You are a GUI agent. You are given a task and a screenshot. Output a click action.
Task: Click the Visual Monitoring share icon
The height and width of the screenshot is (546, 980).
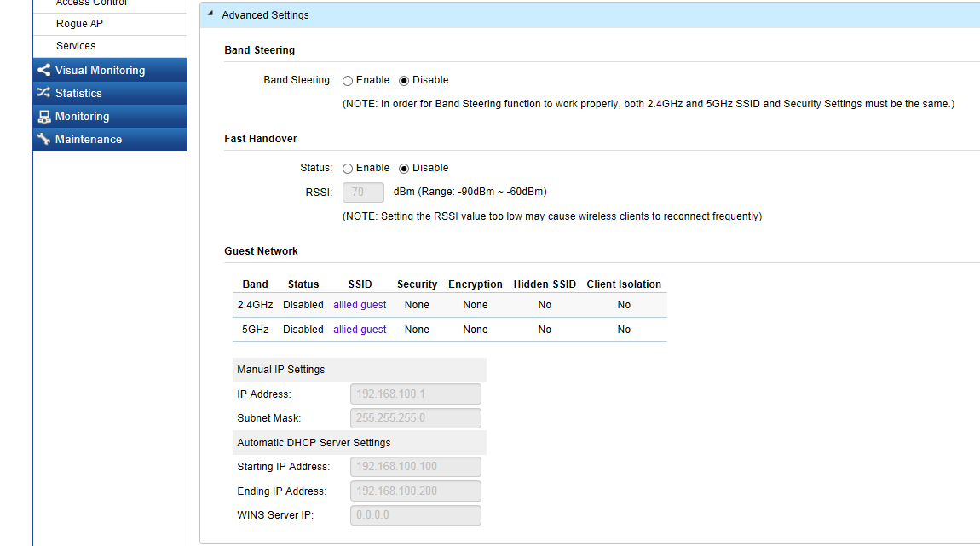tap(44, 71)
